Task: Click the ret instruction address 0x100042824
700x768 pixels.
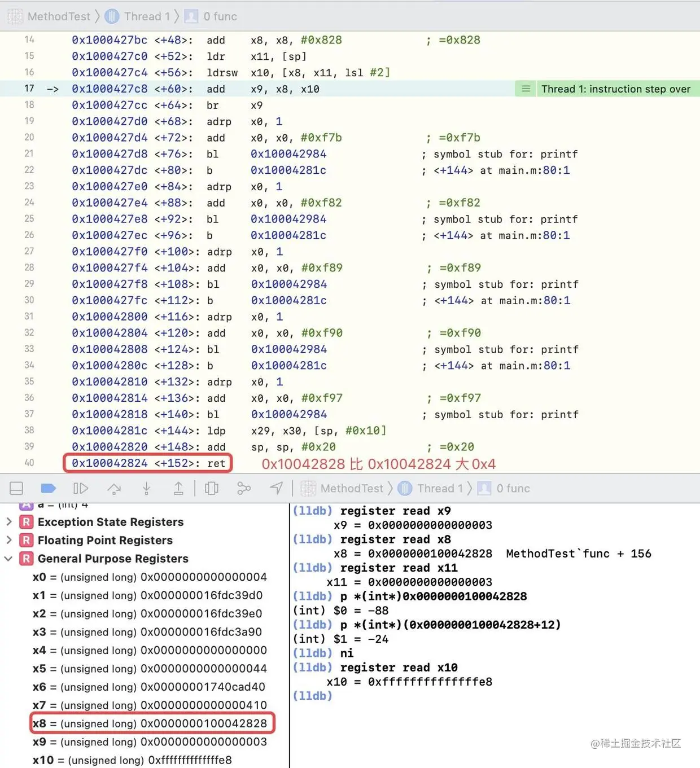Action: [x=110, y=463]
